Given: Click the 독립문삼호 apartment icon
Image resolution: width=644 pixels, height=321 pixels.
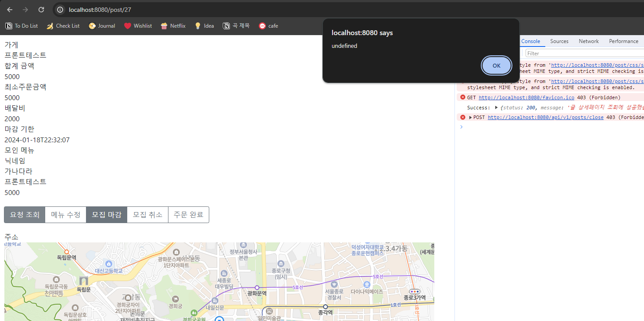Looking at the screenshot, I should coord(75,307).
